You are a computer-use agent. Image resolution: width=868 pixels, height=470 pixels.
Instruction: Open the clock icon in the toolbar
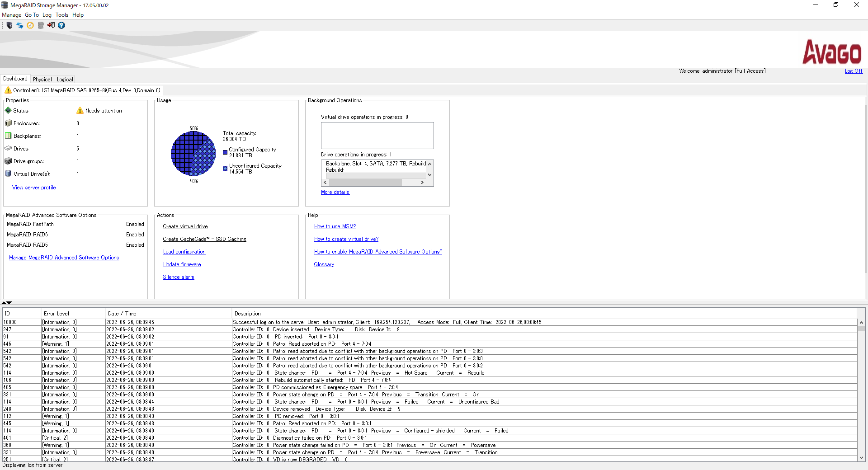click(x=30, y=25)
